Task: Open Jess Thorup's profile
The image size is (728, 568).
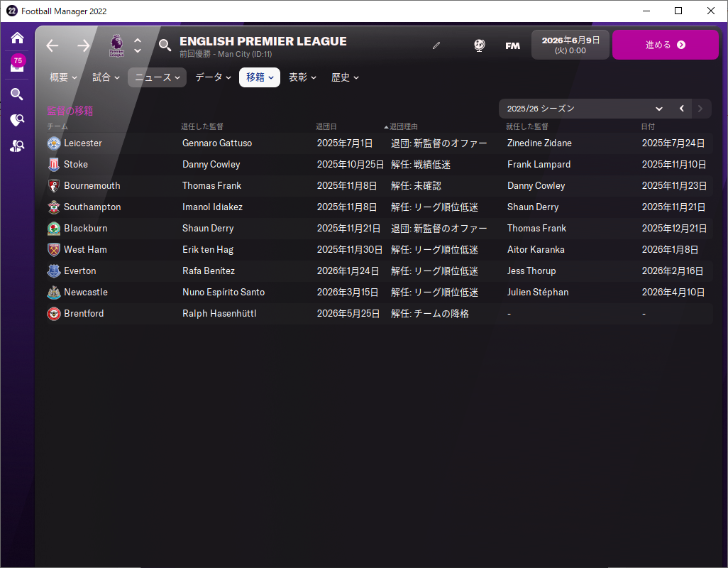Action: tap(531, 271)
